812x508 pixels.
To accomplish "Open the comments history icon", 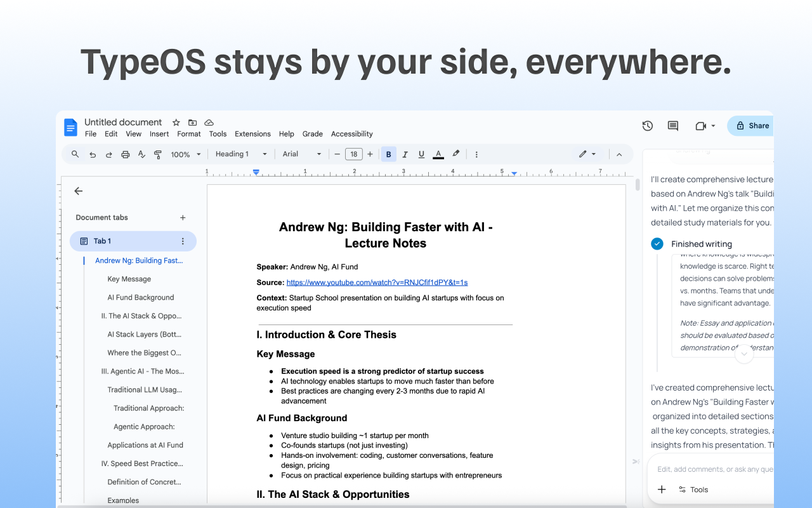I will [673, 126].
